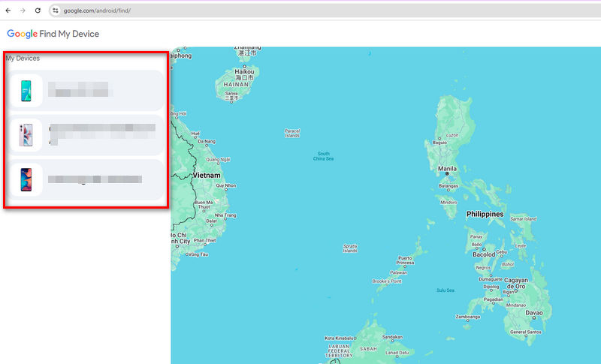The width and height of the screenshot is (601, 364).
Task: Select the pink phone device thumbnail
Action: (x=26, y=135)
